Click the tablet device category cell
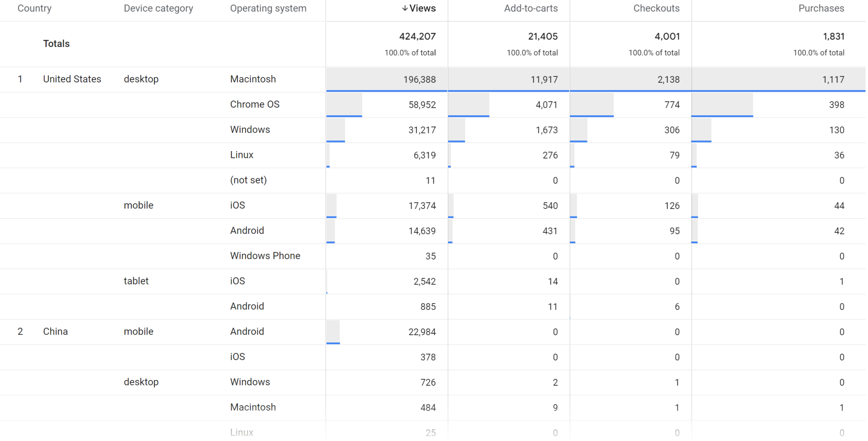868x441 pixels. pyautogui.click(x=136, y=281)
